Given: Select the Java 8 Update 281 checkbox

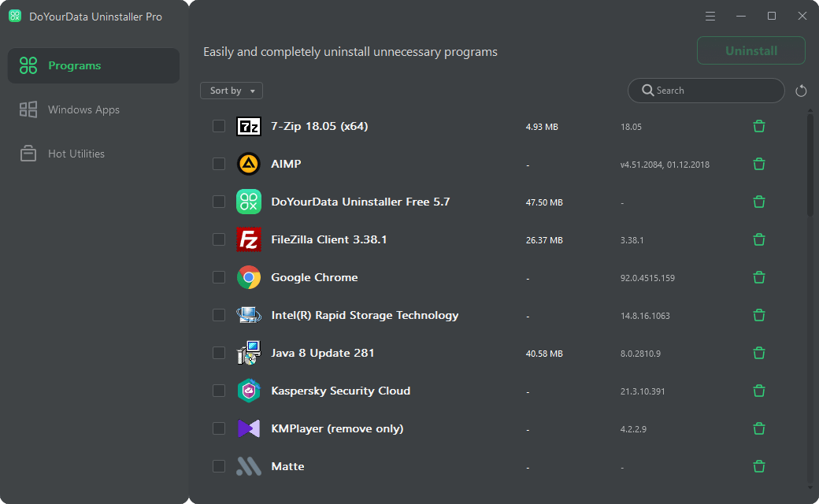Looking at the screenshot, I should point(219,353).
